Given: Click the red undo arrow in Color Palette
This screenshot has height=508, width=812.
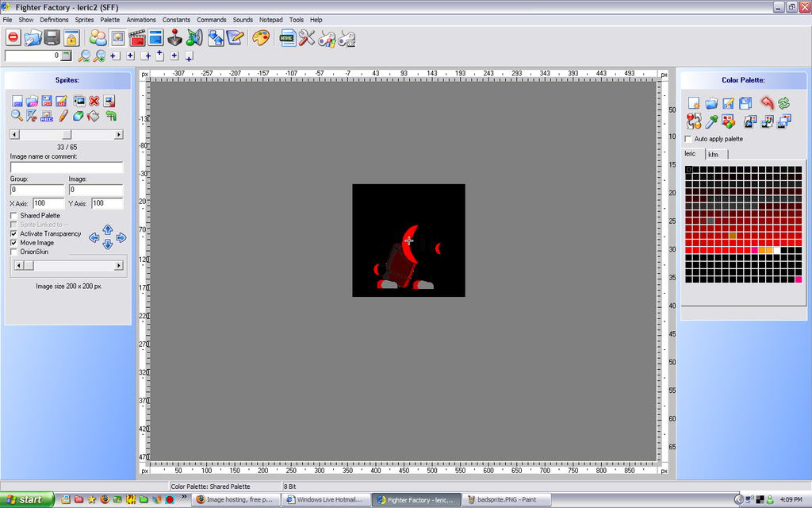Looking at the screenshot, I should tap(766, 103).
